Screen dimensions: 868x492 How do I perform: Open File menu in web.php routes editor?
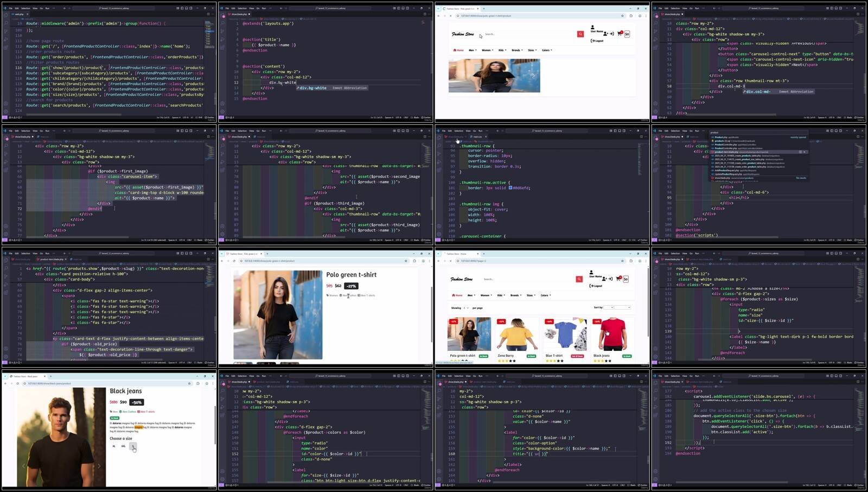(x=10, y=8)
